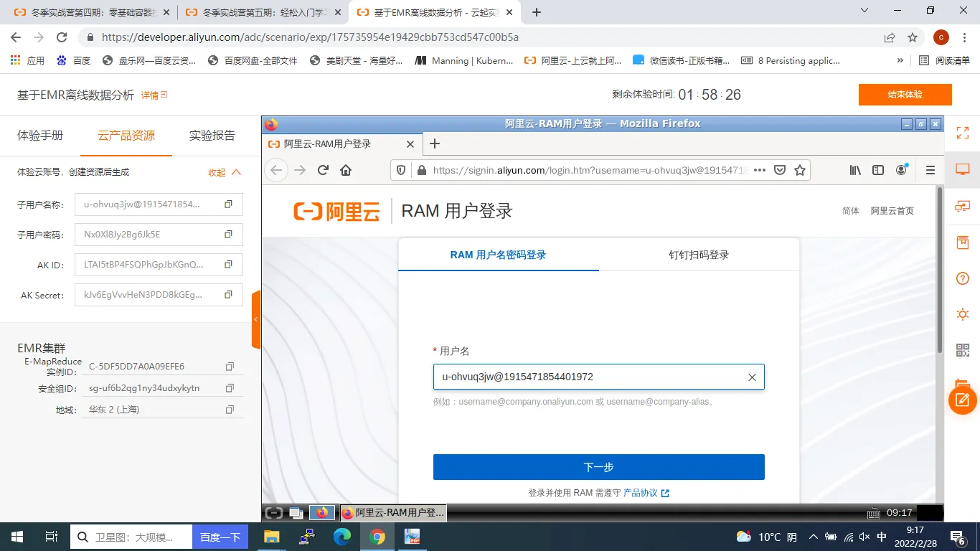Open 阅读清单 reading list
980x551 pixels.
pyautogui.click(x=944, y=60)
